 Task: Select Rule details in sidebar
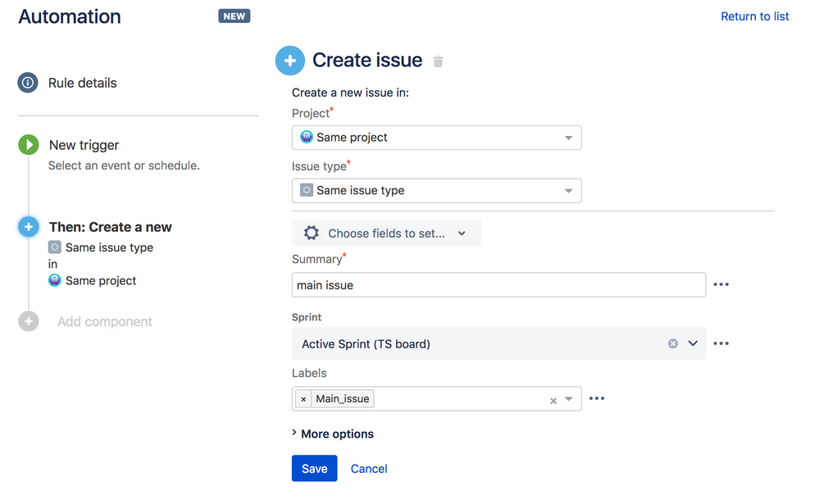tap(83, 83)
